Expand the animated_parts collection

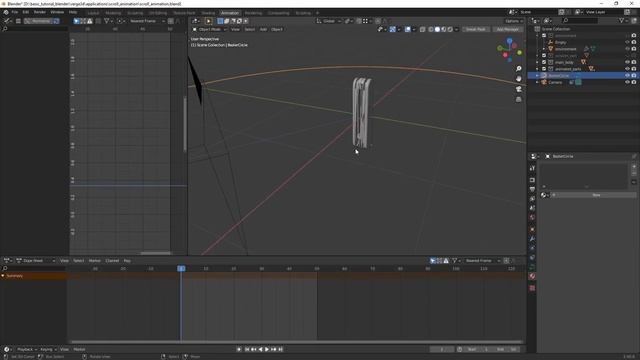(537, 69)
